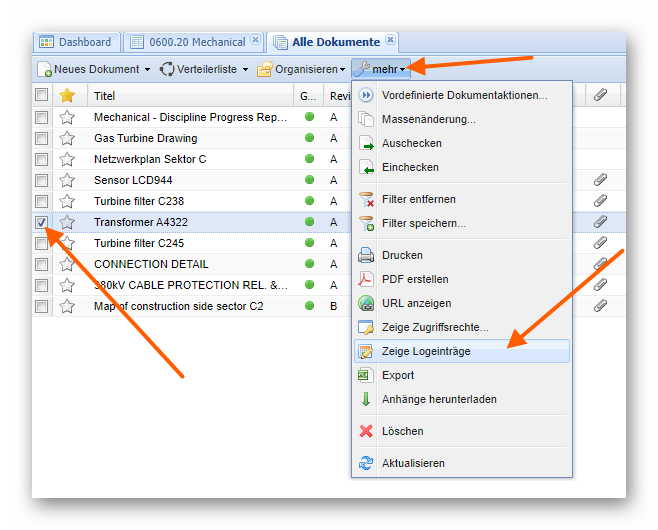658x530 pixels.
Task: Toggle the select-all checkbox in table header
Action: 41,95
